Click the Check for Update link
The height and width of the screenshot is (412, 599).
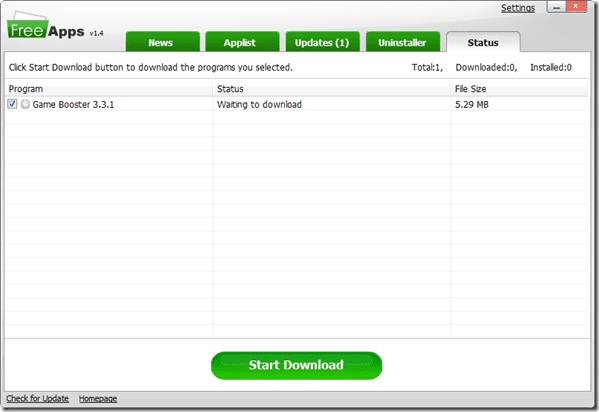pyautogui.click(x=37, y=399)
